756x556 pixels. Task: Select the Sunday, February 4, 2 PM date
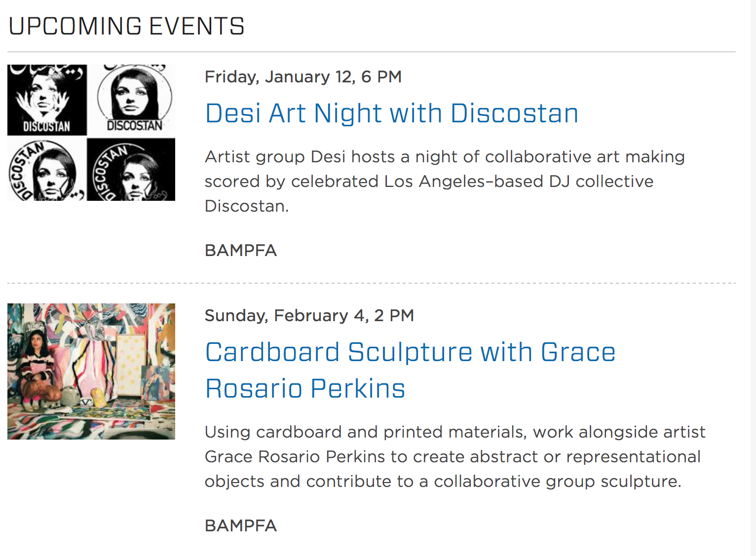(309, 316)
